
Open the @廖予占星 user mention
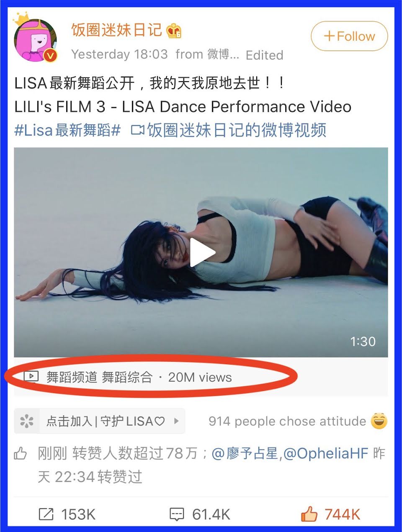point(245,453)
